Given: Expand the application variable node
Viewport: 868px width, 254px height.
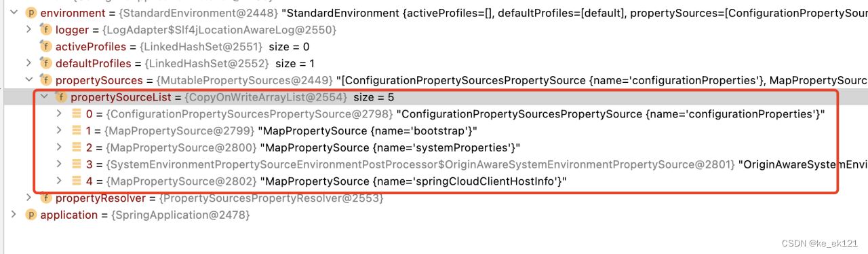Looking at the screenshot, I should [14, 215].
